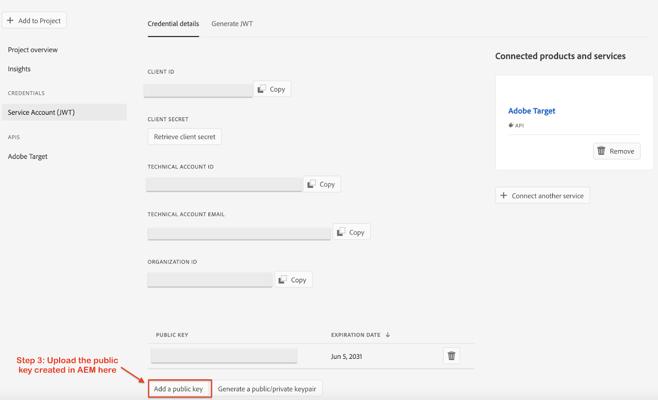The height and width of the screenshot is (400, 658).
Task: Select the Credential details tab
Action: tap(173, 23)
